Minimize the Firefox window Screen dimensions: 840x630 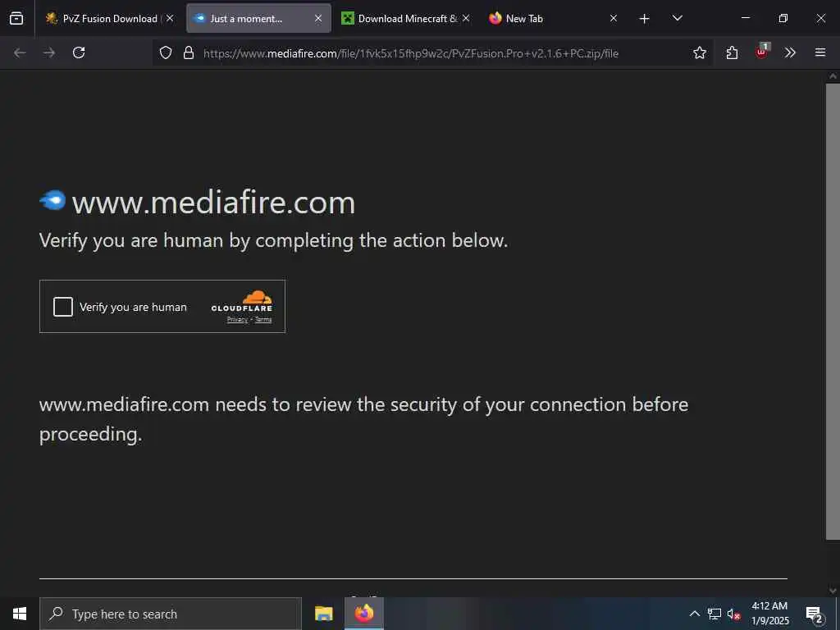(x=745, y=18)
